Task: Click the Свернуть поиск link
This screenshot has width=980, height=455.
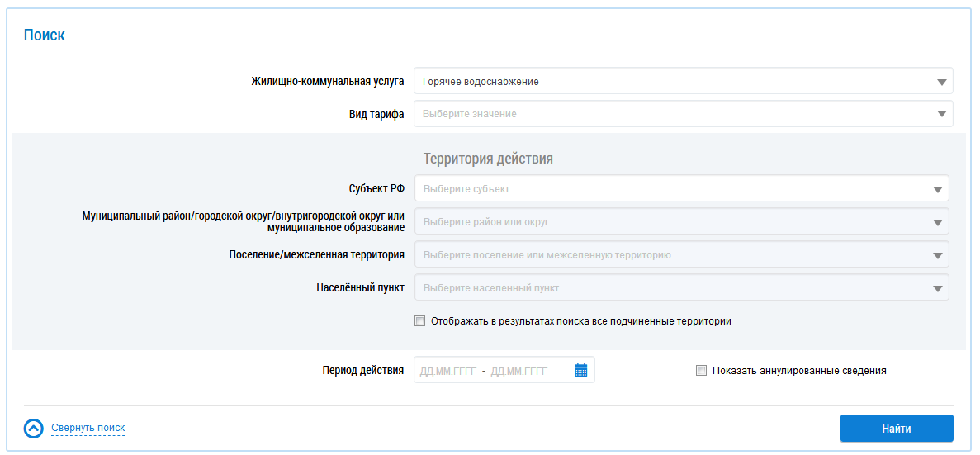Action: point(88,428)
